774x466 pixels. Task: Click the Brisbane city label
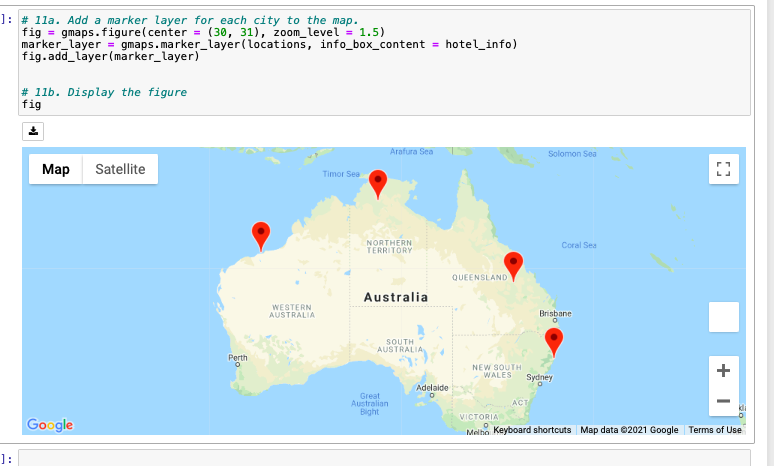(555, 313)
